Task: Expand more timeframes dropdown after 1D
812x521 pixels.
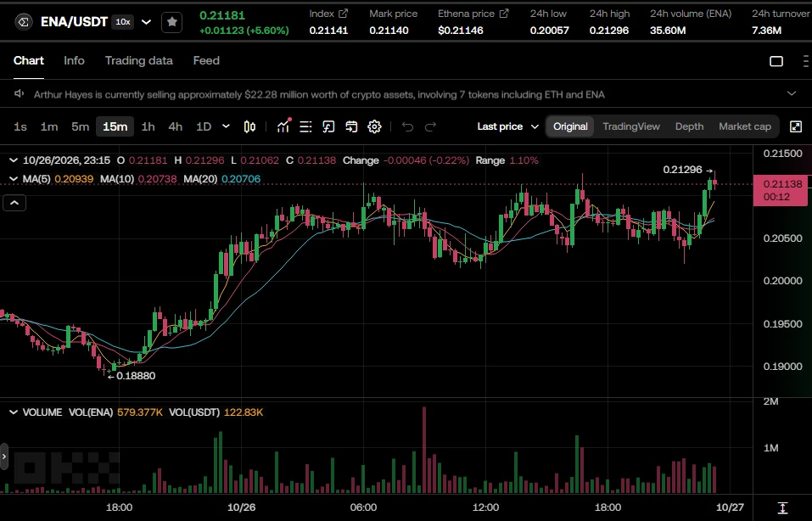Action: pyautogui.click(x=226, y=126)
